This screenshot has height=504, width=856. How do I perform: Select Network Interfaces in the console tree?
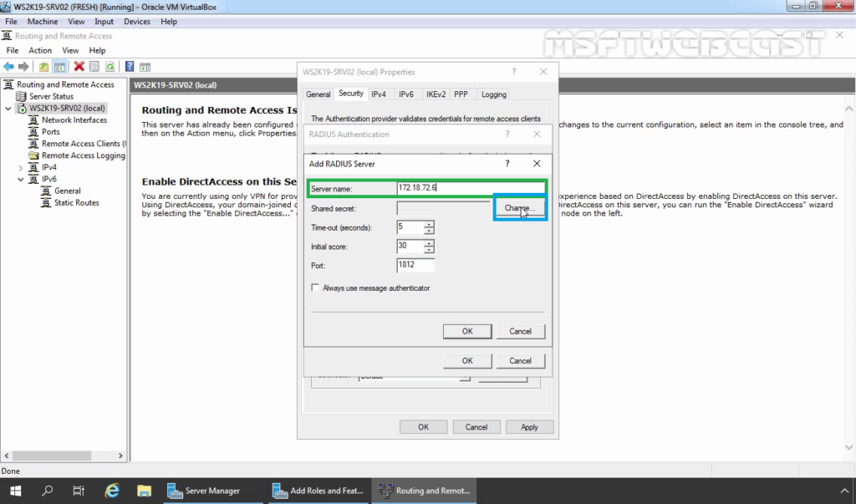(74, 120)
